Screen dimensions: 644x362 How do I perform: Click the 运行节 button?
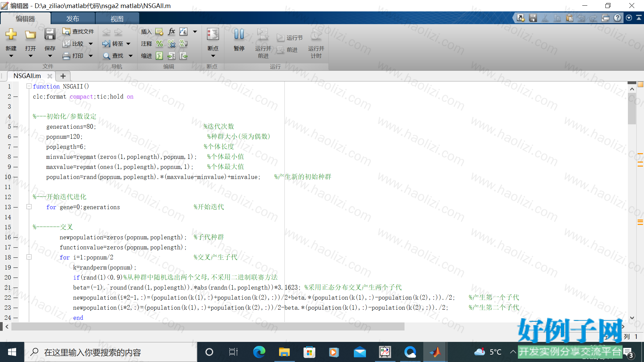coord(290,38)
